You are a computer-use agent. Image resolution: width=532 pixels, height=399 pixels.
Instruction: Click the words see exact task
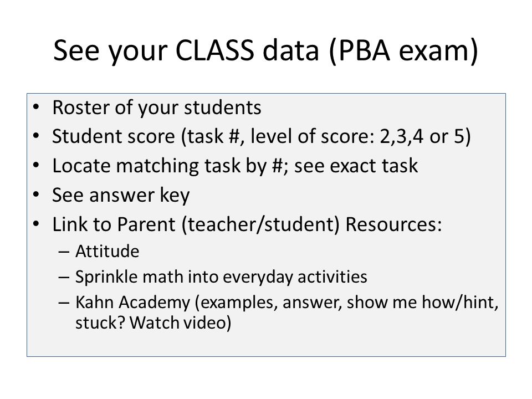[356, 166]
